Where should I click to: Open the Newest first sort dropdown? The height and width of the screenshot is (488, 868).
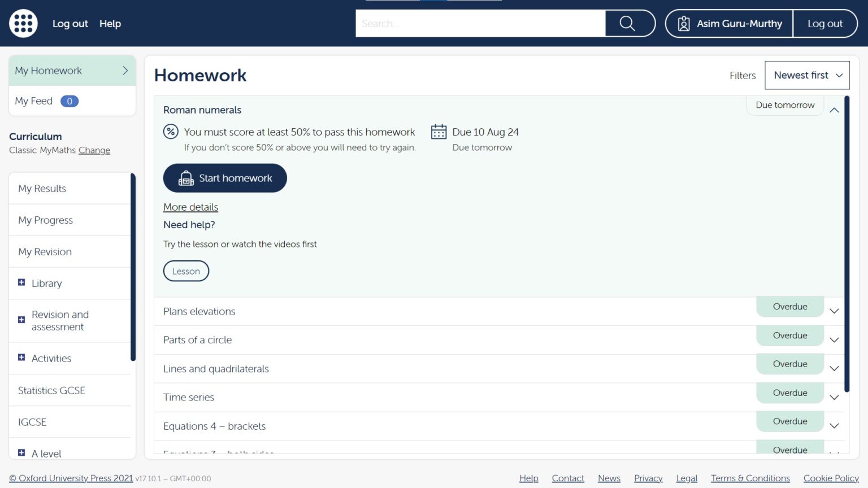click(x=807, y=75)
